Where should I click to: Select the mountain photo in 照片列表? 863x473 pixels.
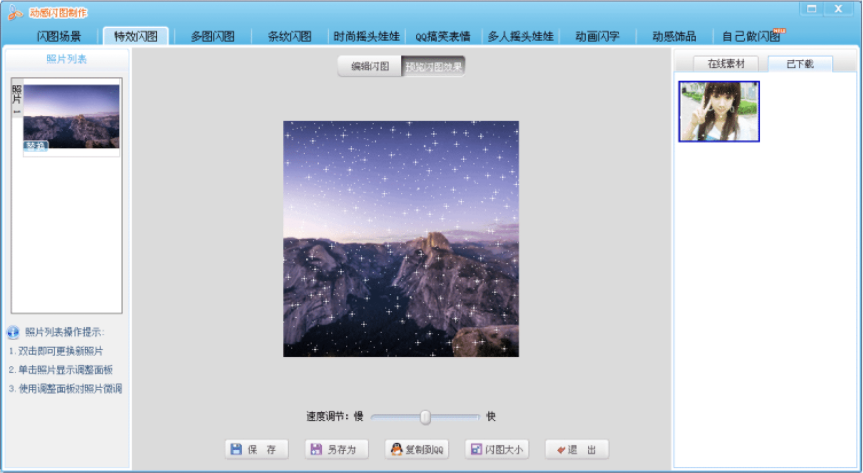71,116
